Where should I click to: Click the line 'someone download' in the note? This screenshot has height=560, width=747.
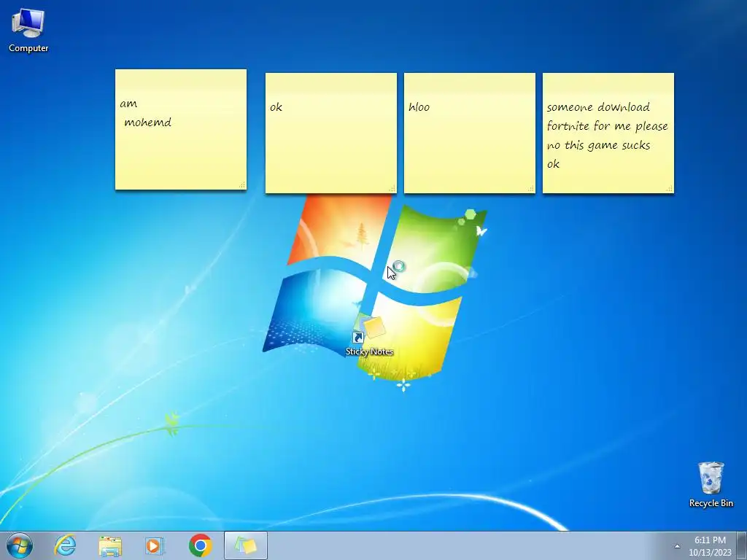click(x=598, y=107)
